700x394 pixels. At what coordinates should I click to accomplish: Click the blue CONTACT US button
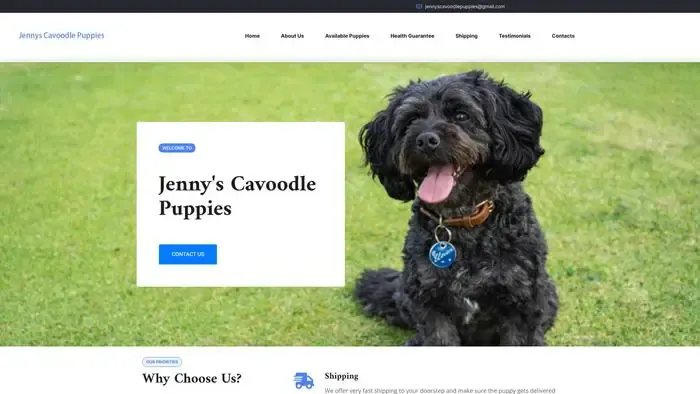point(188,254)
